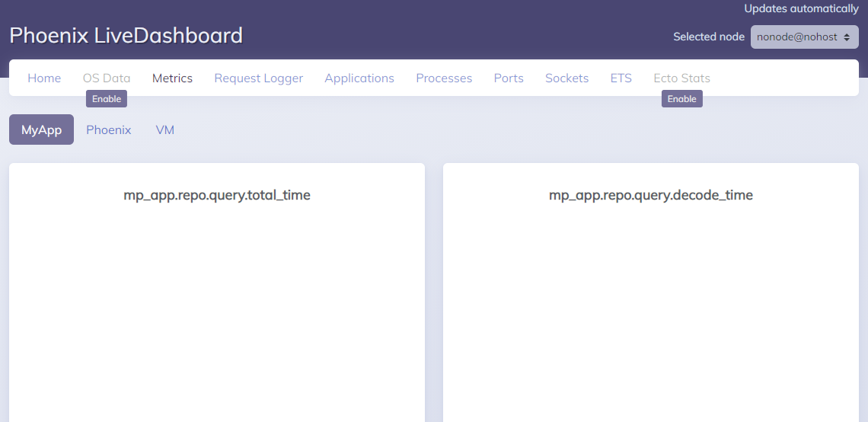Screen dimensions: 868x422
Task: Select the MyApp metrics group
Action: 42,129
